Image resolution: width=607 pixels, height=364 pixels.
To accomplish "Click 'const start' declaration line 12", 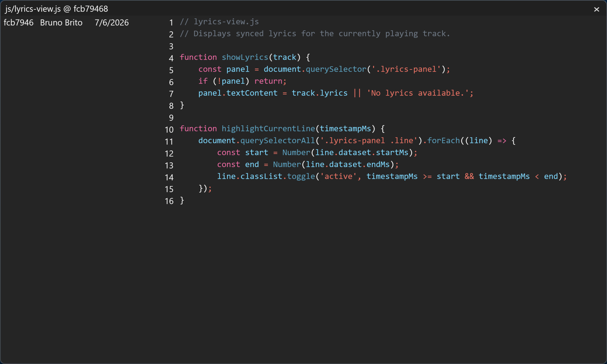I will pyautogui.click(x=317, y=153).
